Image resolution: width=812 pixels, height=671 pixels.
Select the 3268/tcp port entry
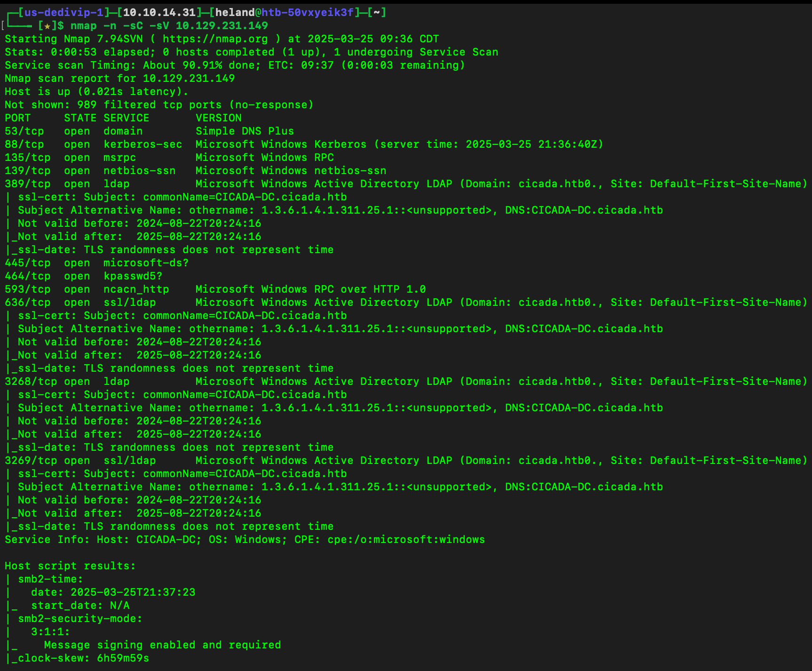coord(31,382)
